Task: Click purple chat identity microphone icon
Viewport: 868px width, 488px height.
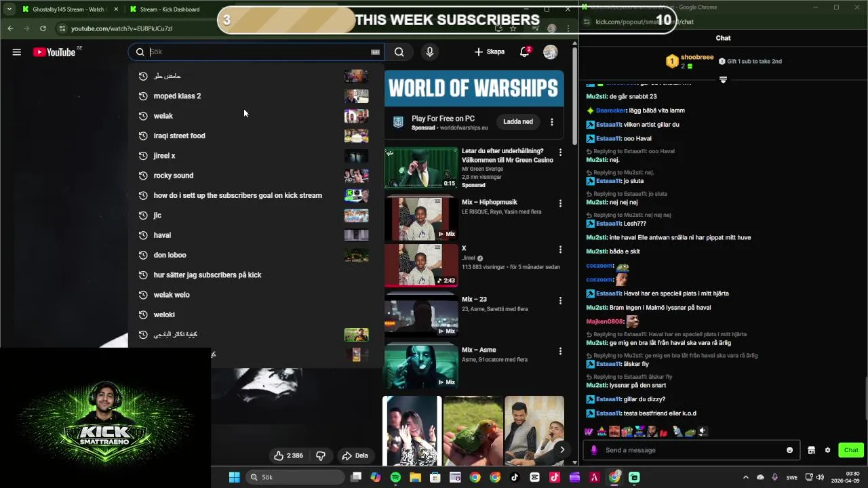Action: [594, 450]
